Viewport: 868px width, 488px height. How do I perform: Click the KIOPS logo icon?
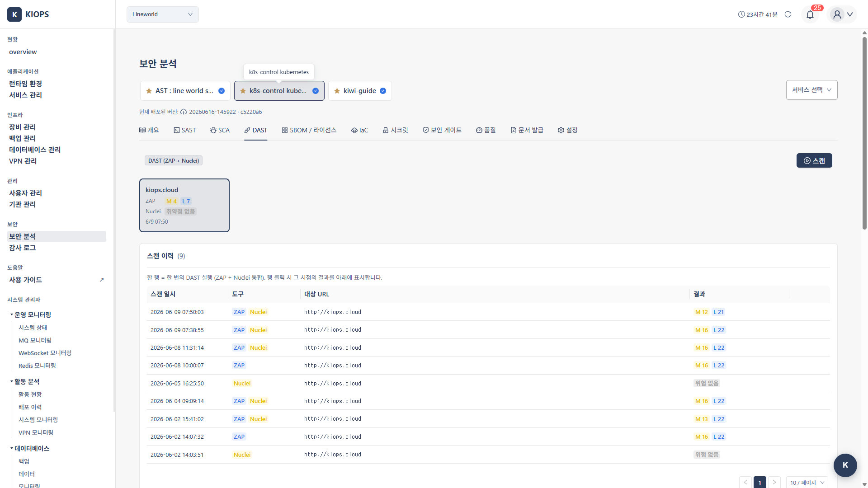pos(14,14)
